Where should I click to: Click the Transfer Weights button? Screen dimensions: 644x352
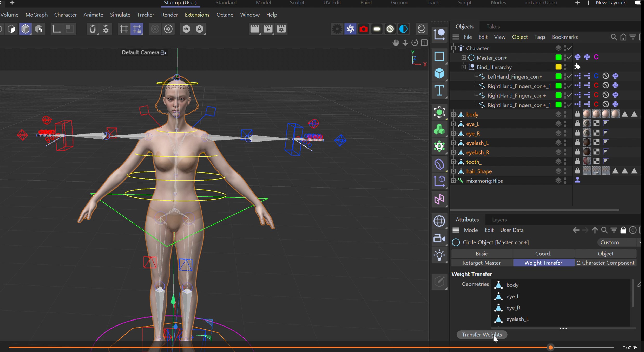pyautogui.click(x=482, y=335)
